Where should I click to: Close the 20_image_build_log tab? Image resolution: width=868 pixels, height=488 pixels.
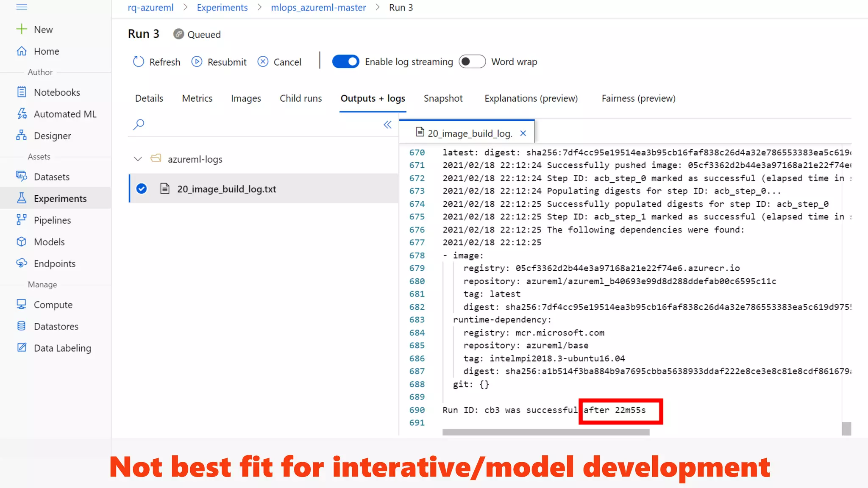click(x=523, y=133)
